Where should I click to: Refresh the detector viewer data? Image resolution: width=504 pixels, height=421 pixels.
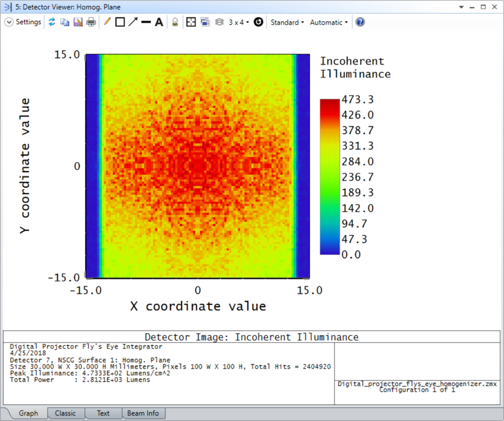coord(52,22)
